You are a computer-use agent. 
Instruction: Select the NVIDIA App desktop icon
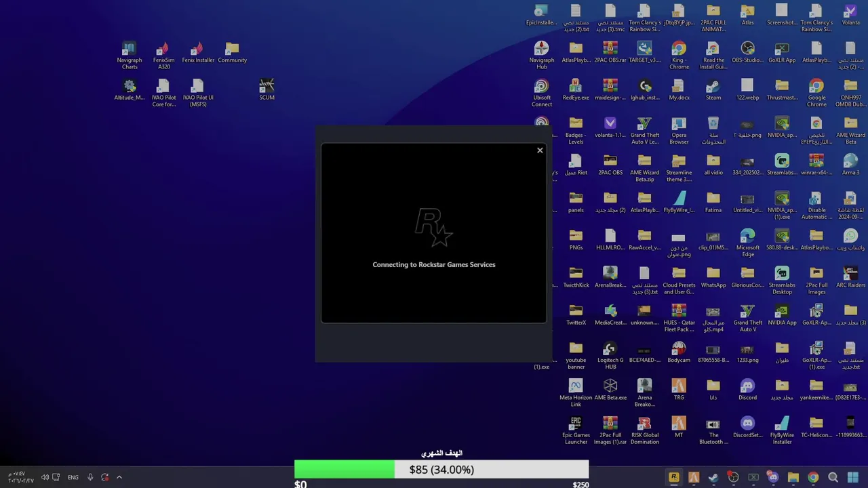click(782, 315)
